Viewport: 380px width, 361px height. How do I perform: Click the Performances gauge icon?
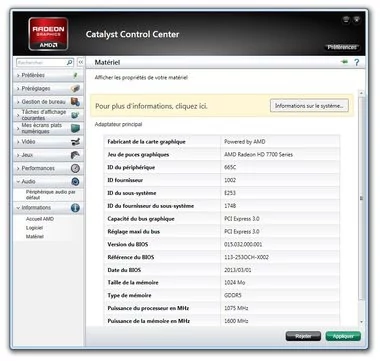[76, 168]
